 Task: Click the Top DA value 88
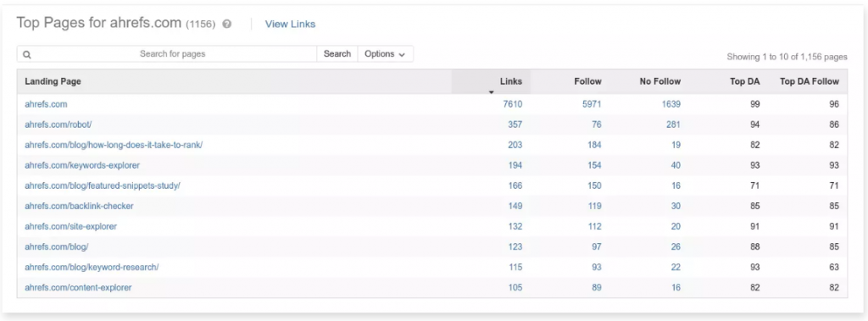point(755,246)
